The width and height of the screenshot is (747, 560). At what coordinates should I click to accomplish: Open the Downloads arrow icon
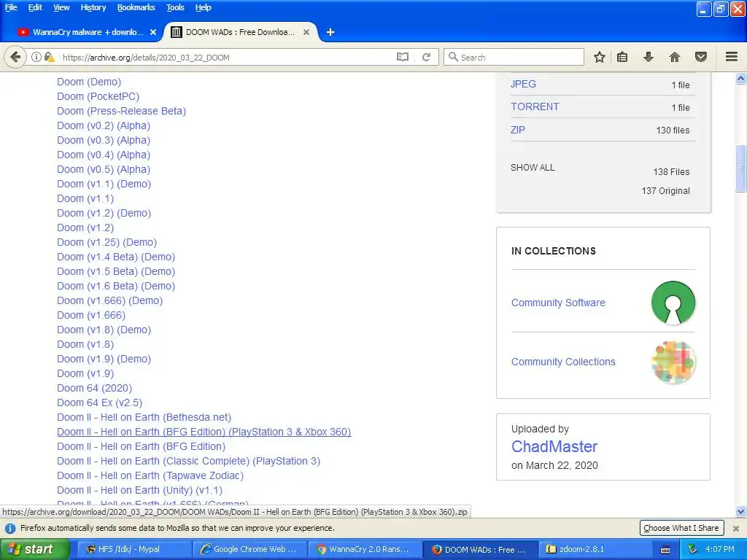coord(648,57)
